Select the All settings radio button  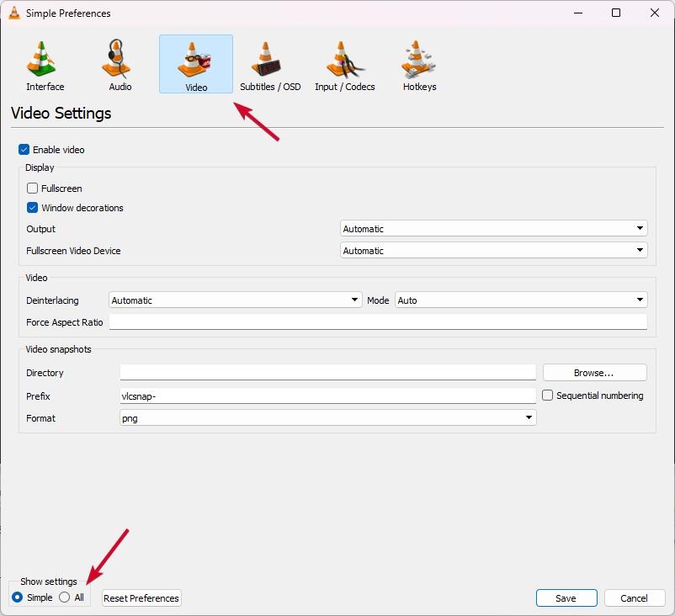click(x=64, y=597)
